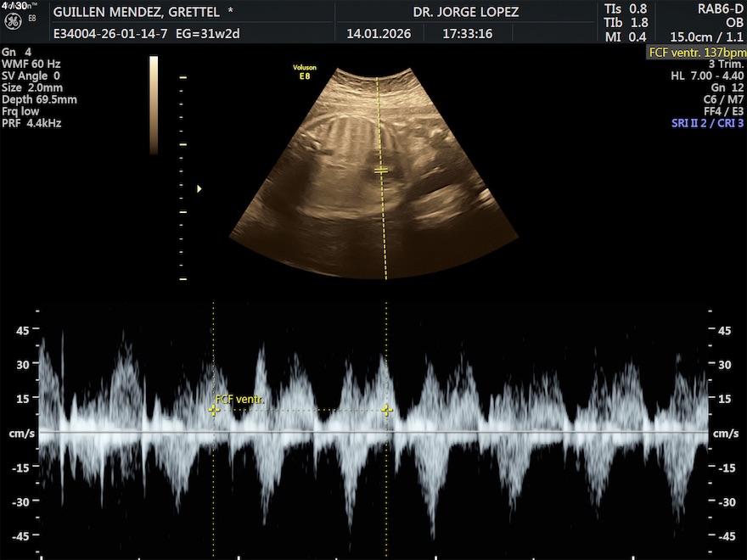The image size is (747, 560).
Task: Click the focal zone triangle marker
Action: 199,188
